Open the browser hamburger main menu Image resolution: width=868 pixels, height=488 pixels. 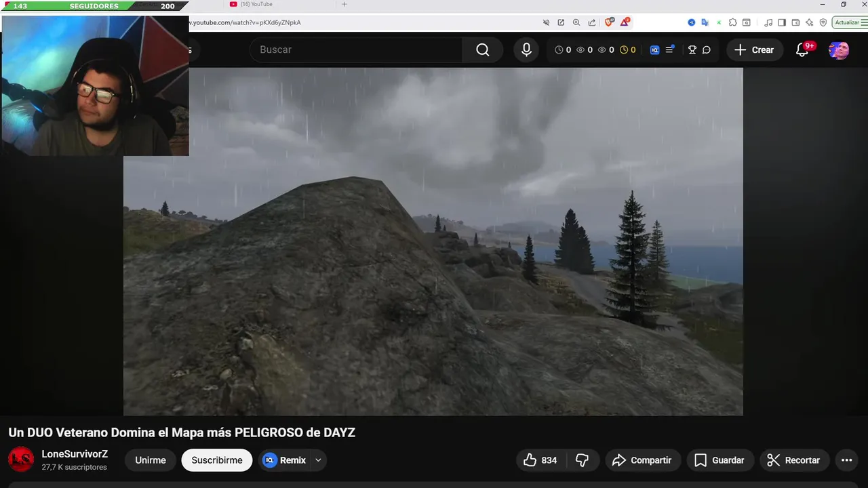click(x=864, y=22)
